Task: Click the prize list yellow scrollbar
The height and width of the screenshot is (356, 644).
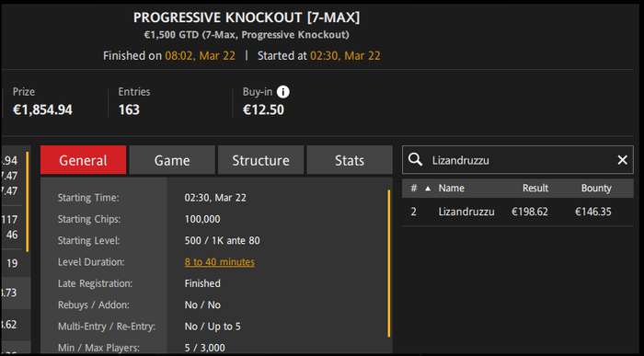Action: 27,201
